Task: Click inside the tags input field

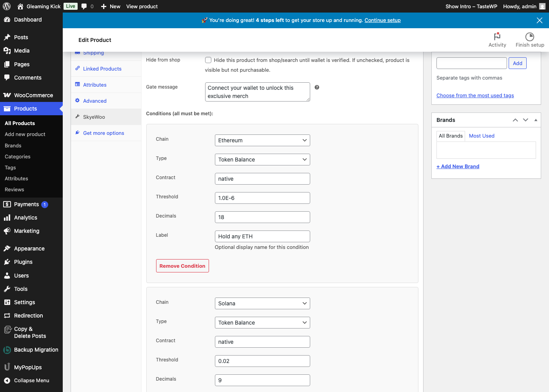Action: coord(471,63)
